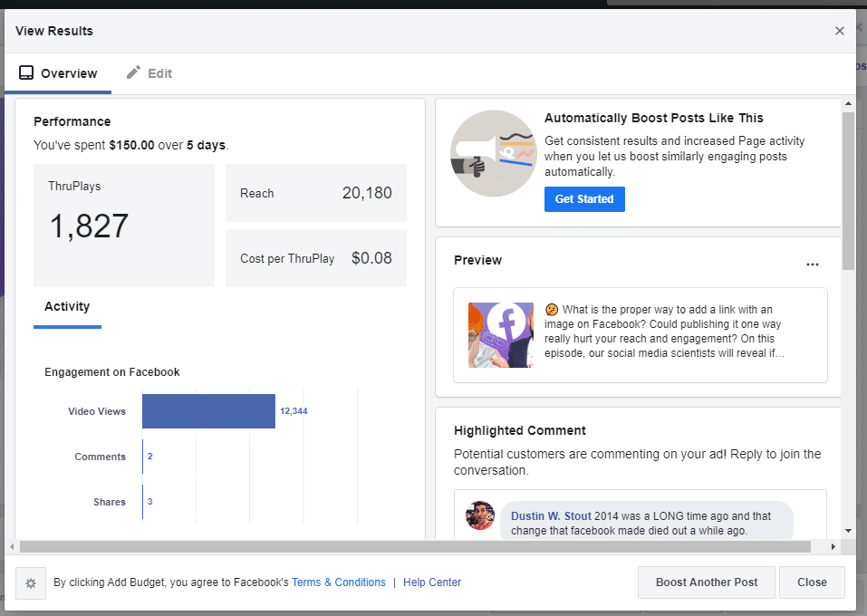Viewport: 867px width, 616px height.
Task: Click the Automatically Boost Posts Like This heading
Action: pos(653,119)
